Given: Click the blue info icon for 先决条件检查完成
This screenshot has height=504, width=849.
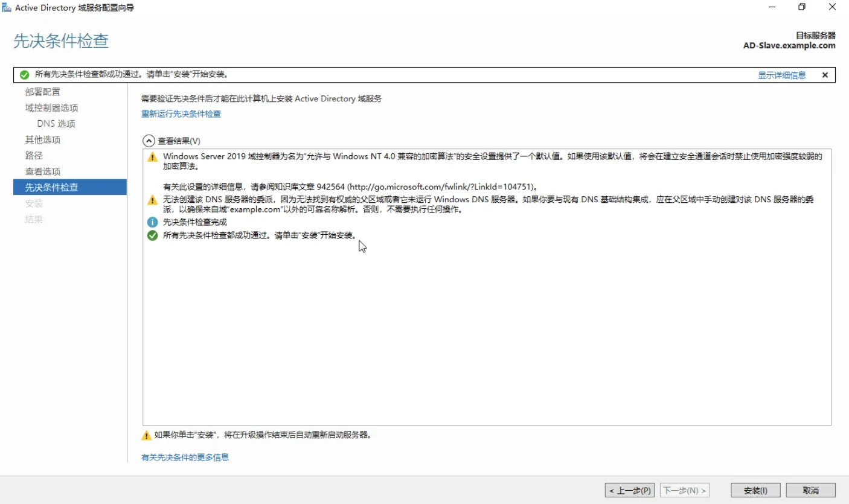Looking at the screenshot, I should tap(153, 222).
